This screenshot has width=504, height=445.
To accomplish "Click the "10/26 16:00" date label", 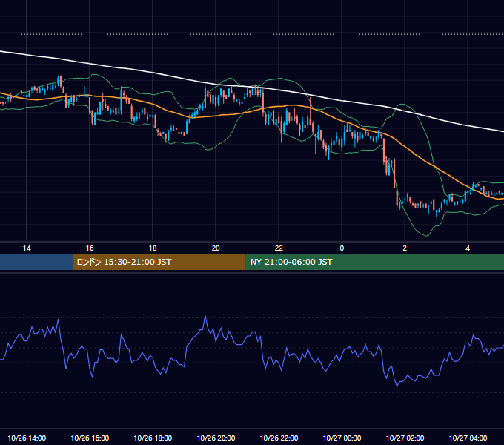I will click(90, 438).
